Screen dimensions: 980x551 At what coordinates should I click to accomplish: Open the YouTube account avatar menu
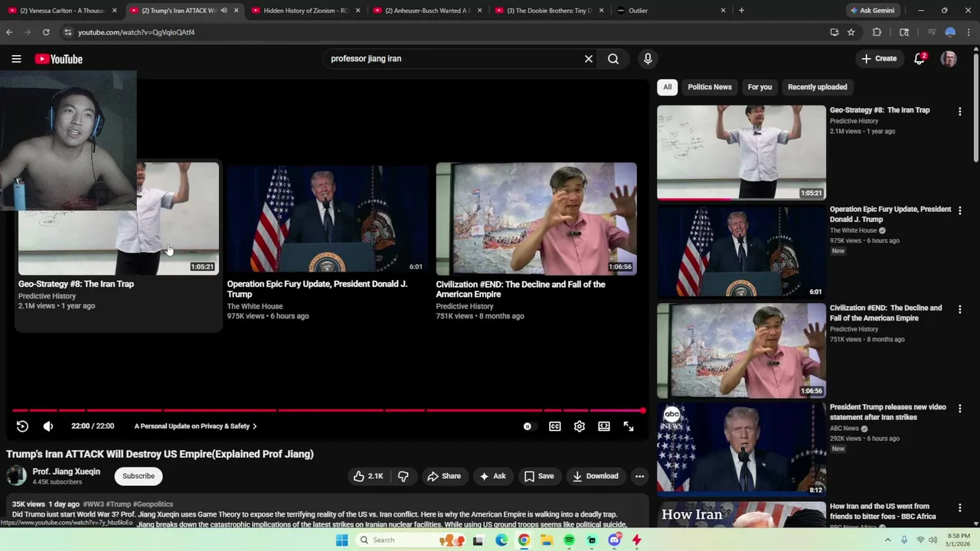[949, 59]
